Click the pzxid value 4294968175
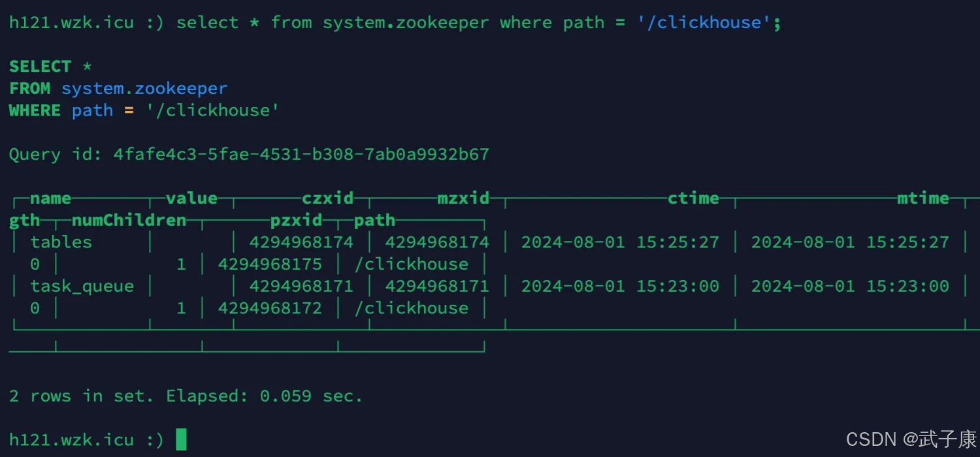The width and height of the screenshot is (980, 457). [x=270, y=264]
